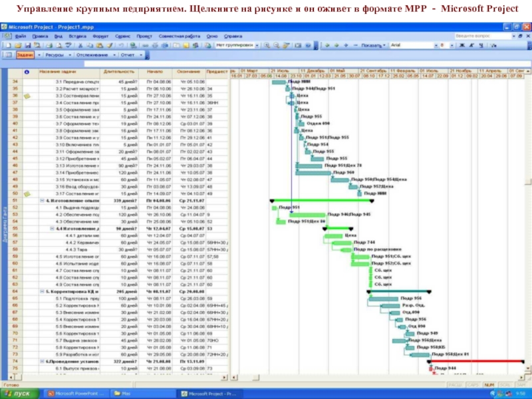Click the 'Окончание' column header
Screen dimensions: 532x399
tap(189, 72)
